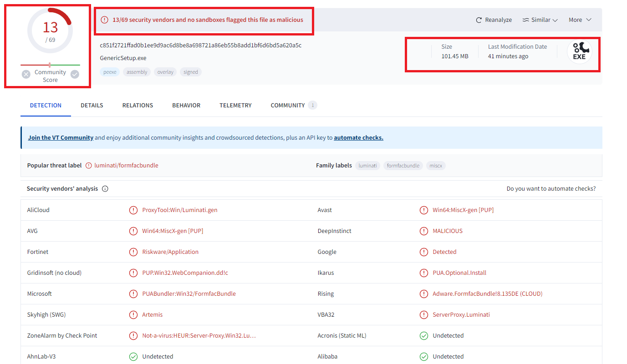Click the Not-a-virus:HEUR:Server-Proxy detection text
This screenshot has width=627, height=364.
pos(199,336)
